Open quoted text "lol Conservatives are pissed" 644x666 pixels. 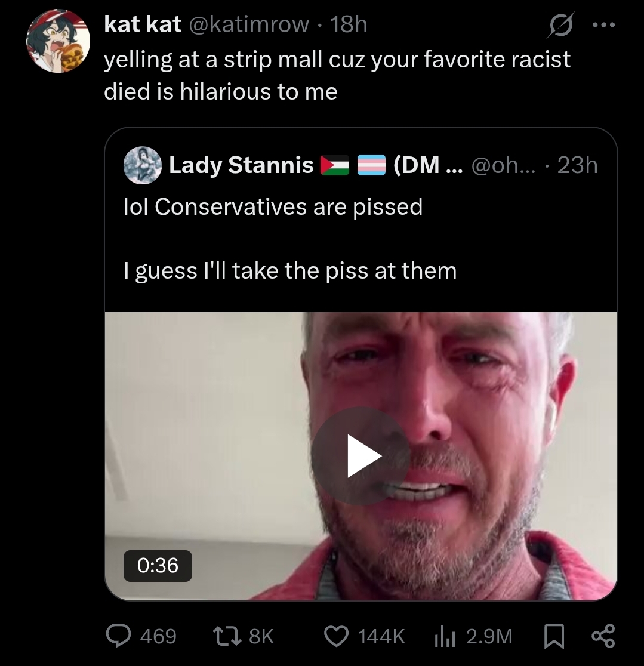click(273, 206)
